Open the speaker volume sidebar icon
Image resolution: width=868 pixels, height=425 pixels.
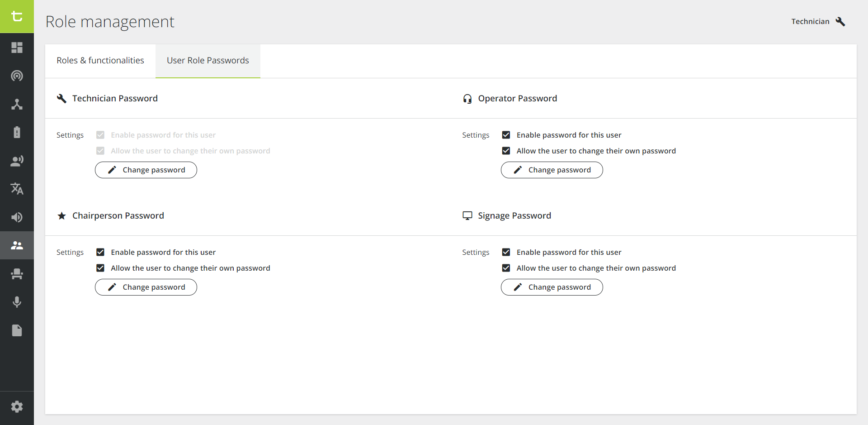pyautogui.click(x=17, y=217)
